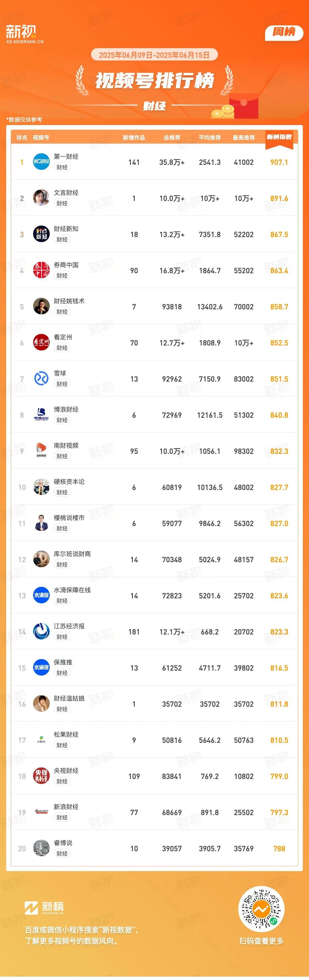Click the 新榜 logo in footer
Viewport: 309px width, 980px height.
[44, 908]
